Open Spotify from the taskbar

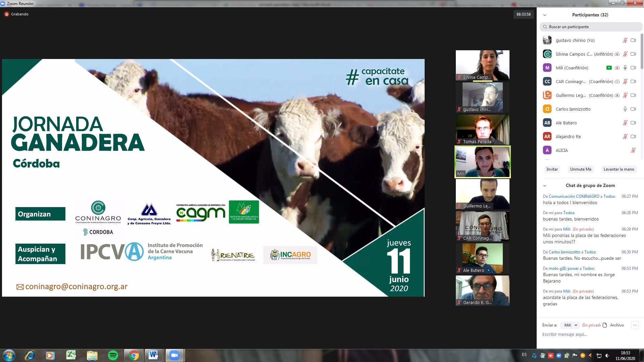pos(113,355)
